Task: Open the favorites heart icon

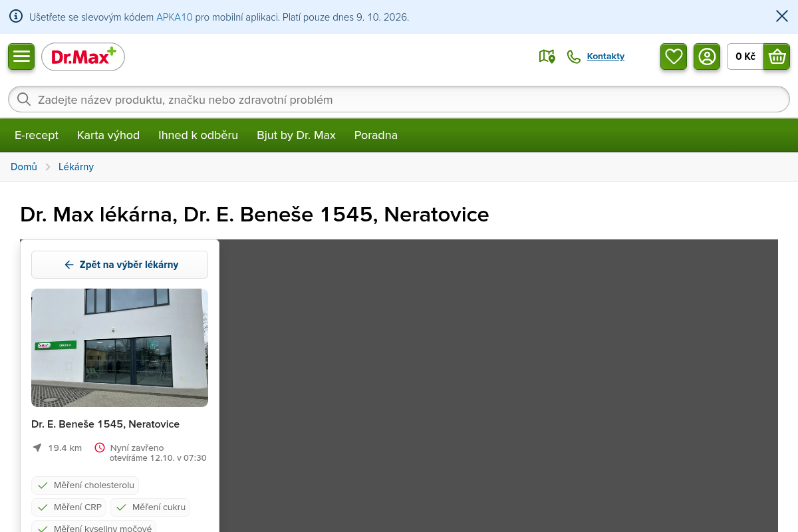Action: [x=674, y=57]
